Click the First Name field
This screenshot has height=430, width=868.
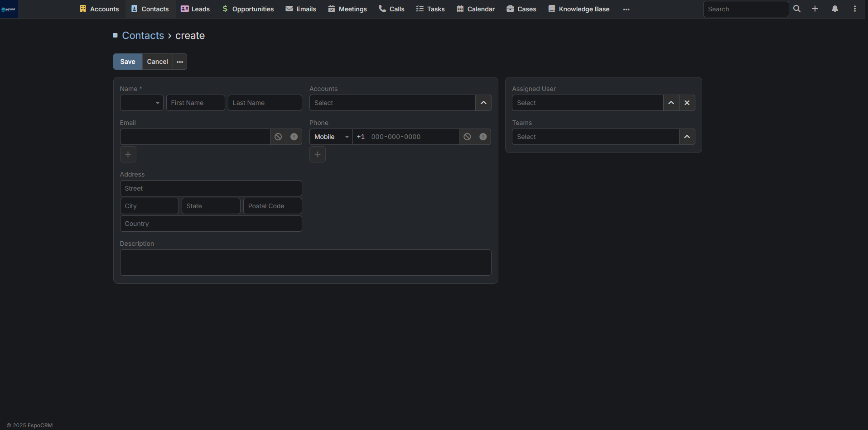point(196,103)
